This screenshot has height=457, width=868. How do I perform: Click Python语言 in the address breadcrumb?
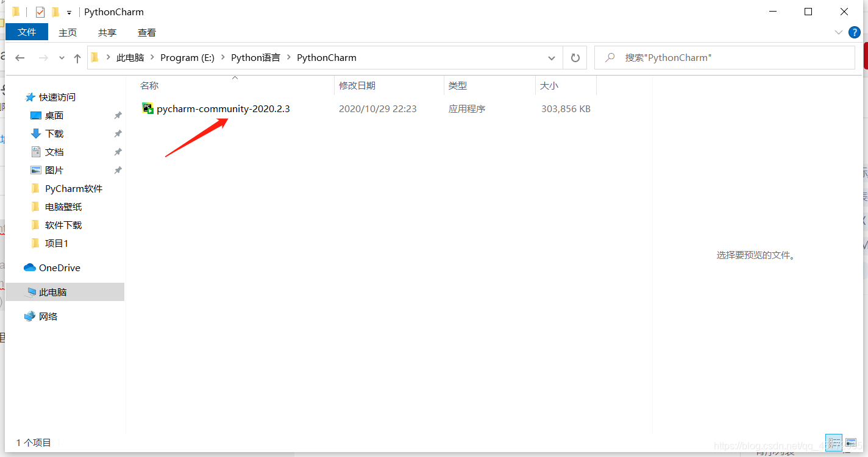255,58
